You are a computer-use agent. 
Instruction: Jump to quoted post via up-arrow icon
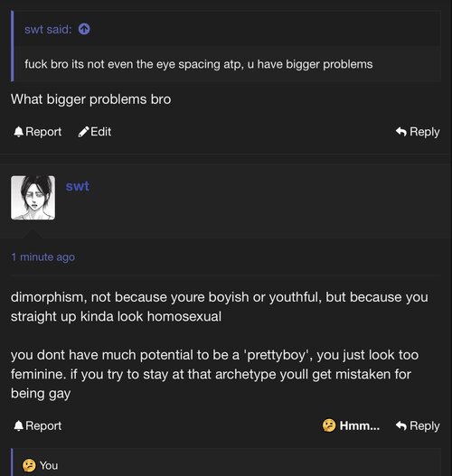pyautogui.click(x=84, y=30)
